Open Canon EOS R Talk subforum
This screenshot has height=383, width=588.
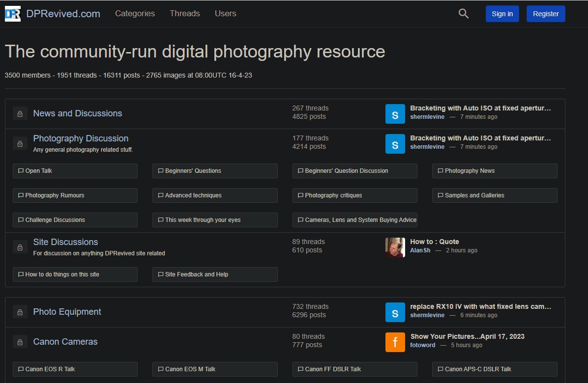(75, 369)
